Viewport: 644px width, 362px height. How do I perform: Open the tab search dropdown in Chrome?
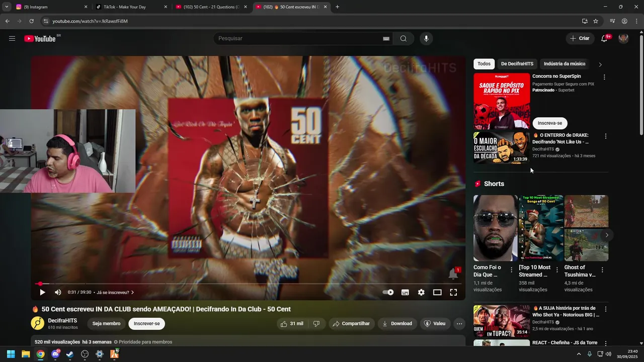[x=7, y=7]
